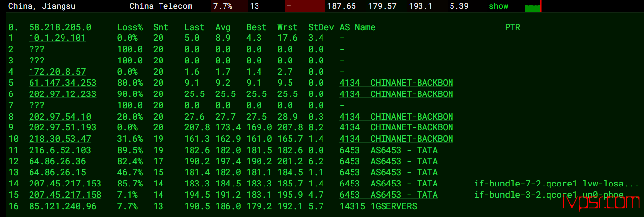
Task: Select hop 9 IP 202.97.51.193
Action: point(63,127)
